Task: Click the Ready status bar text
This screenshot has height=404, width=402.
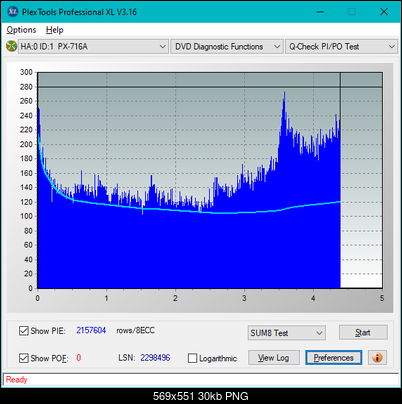Action: coord(16,379)
